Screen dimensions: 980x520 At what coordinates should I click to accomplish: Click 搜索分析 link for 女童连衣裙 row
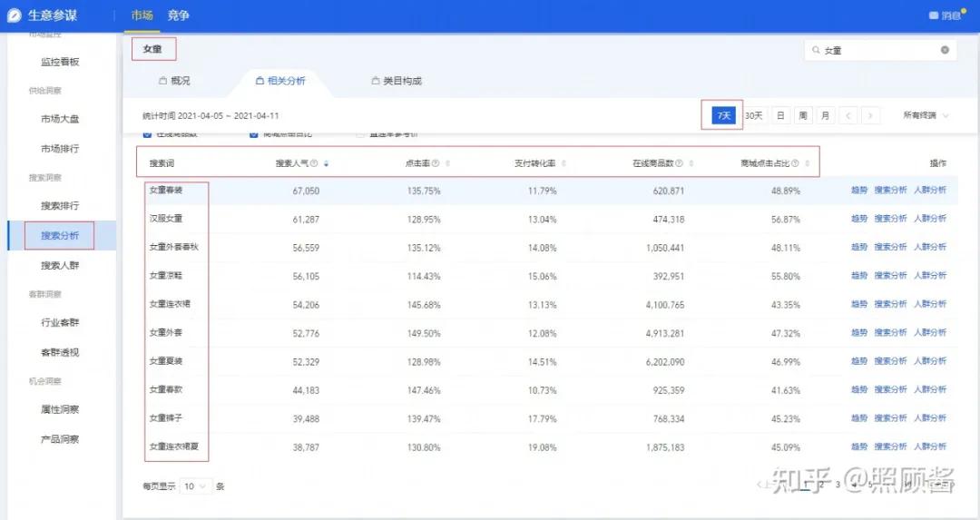(x=891, y=304)
